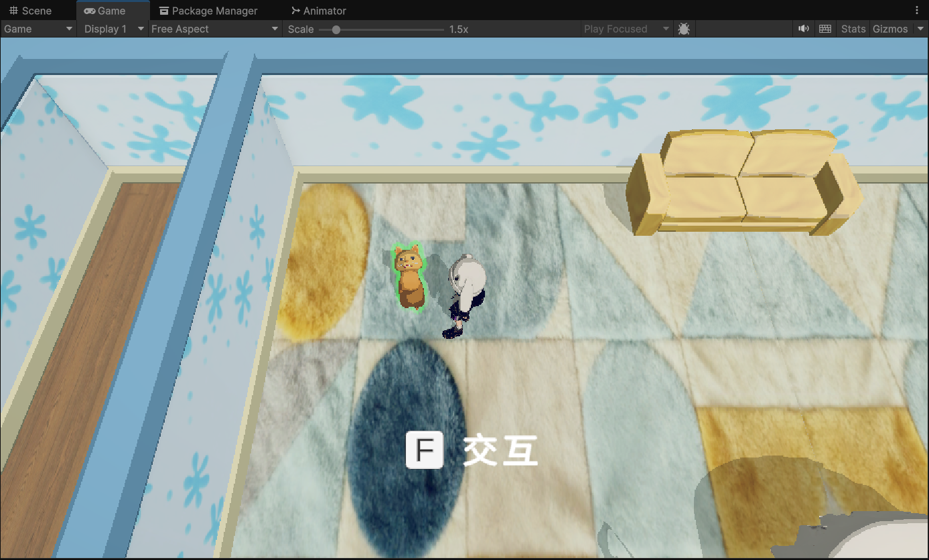This screenshot has width=929, height=560.
Task: Click the F key interaction prompt
Action: click(x=425, y=451)
